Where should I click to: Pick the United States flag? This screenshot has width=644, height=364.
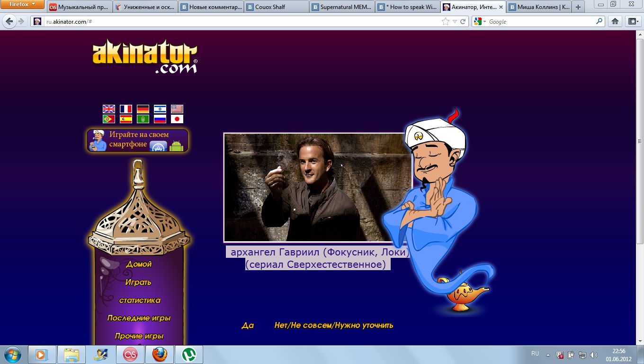pos(177,109)
